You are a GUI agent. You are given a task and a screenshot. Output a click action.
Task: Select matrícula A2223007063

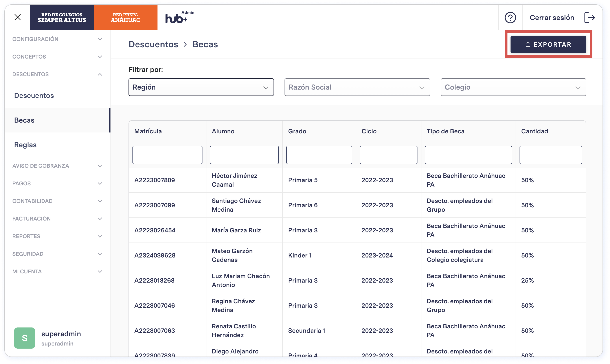(154, 331)
